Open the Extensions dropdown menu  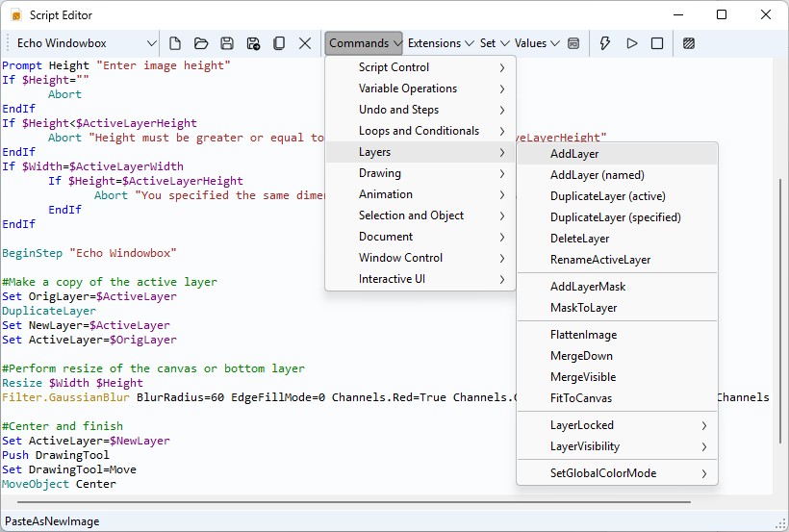[x=441, y=43]
